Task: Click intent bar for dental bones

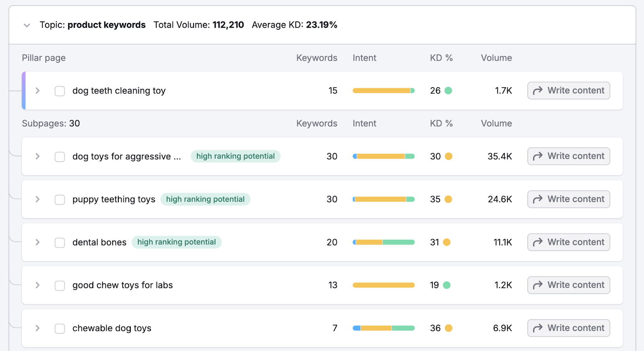Action: click(384, 242)
